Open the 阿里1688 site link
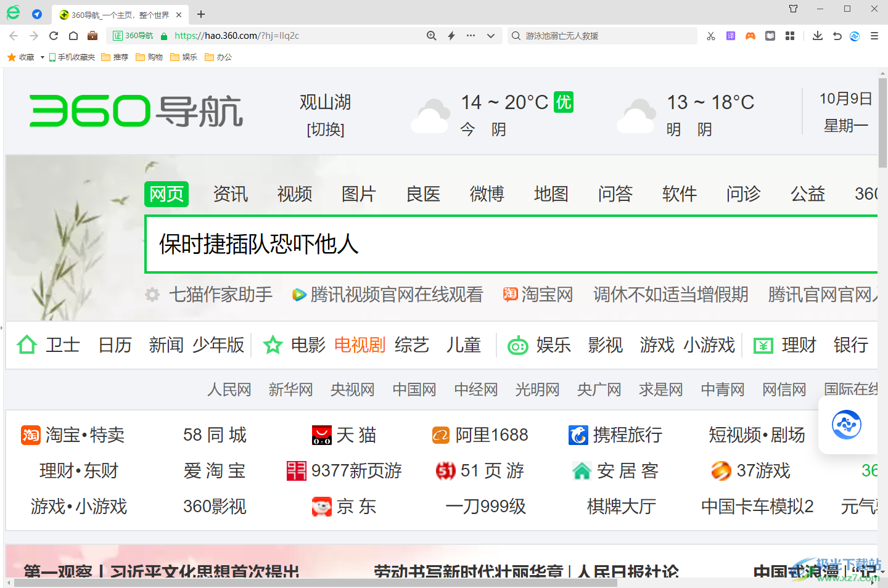 click(x=480, y=435)
